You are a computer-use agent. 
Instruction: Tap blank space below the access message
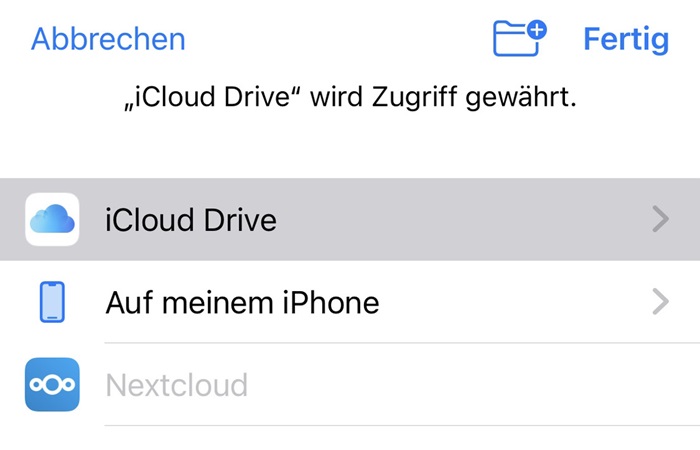click(x=350, y=145)
